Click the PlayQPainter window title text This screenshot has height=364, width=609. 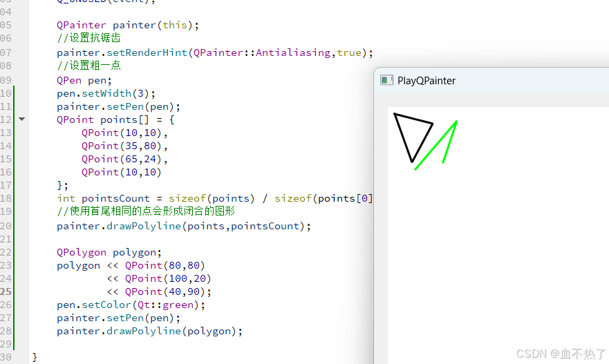point(426,81)
